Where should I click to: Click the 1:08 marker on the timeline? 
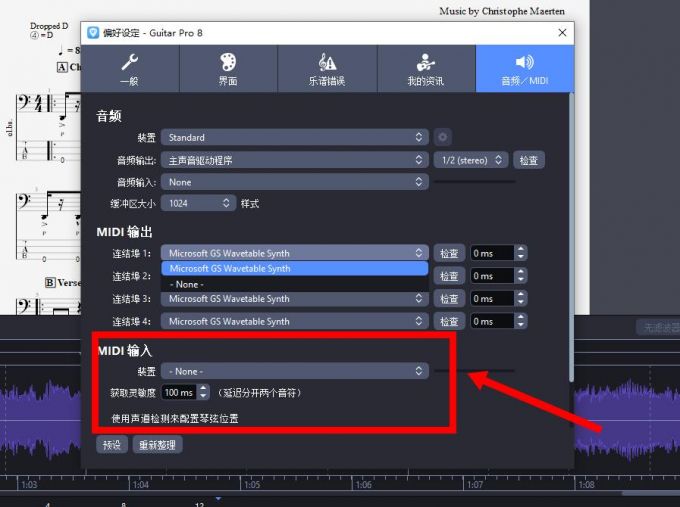(x=586, y=484)
